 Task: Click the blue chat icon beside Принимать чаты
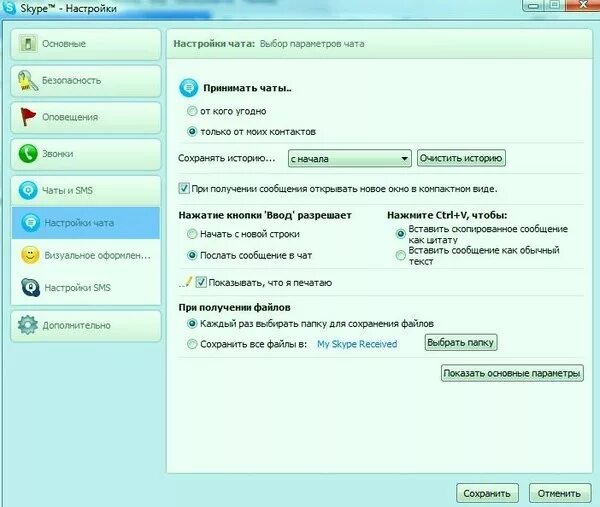click(188, 88)
